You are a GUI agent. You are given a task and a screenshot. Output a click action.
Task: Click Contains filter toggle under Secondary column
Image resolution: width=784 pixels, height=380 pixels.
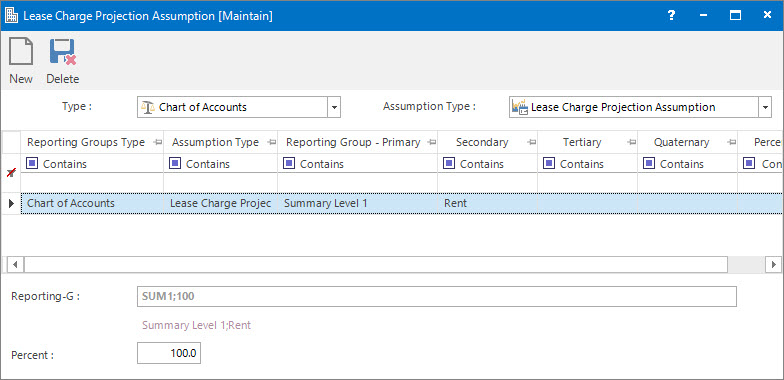pyautogui.click(x=448, y=164)
